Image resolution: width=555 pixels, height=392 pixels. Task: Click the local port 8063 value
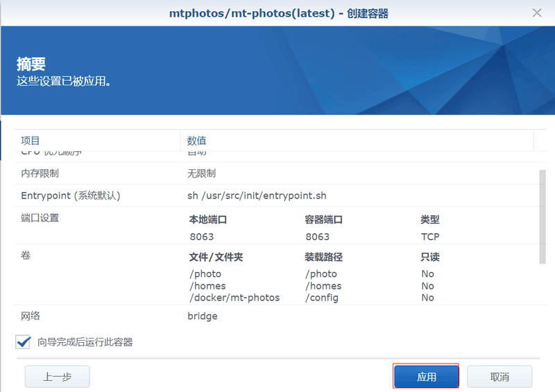201,237
